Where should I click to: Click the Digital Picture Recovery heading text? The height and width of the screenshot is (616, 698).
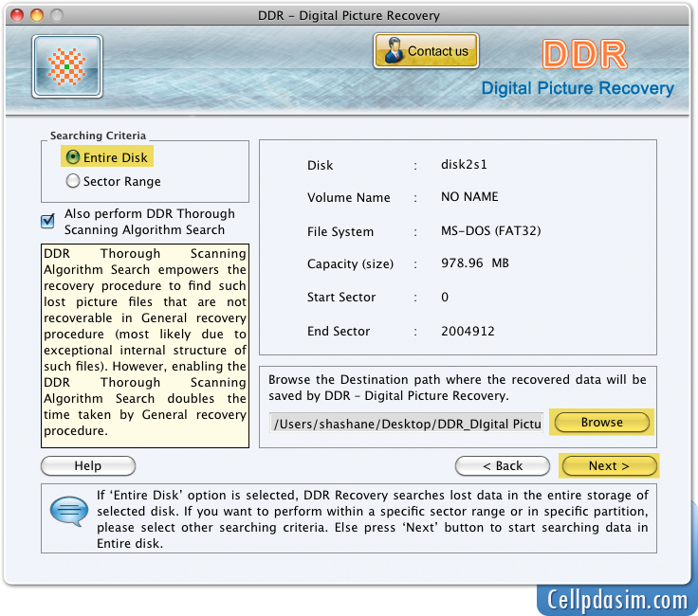(578, 88)
